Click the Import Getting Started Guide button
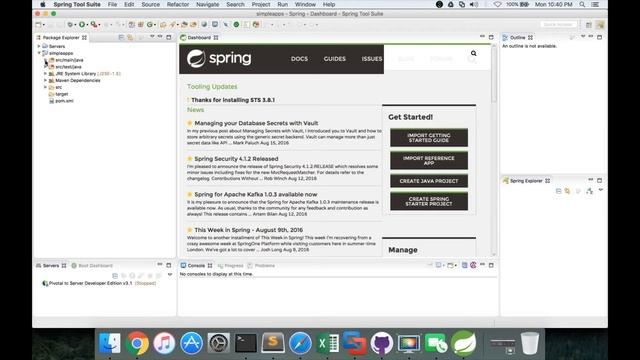 tap(429, 138)
